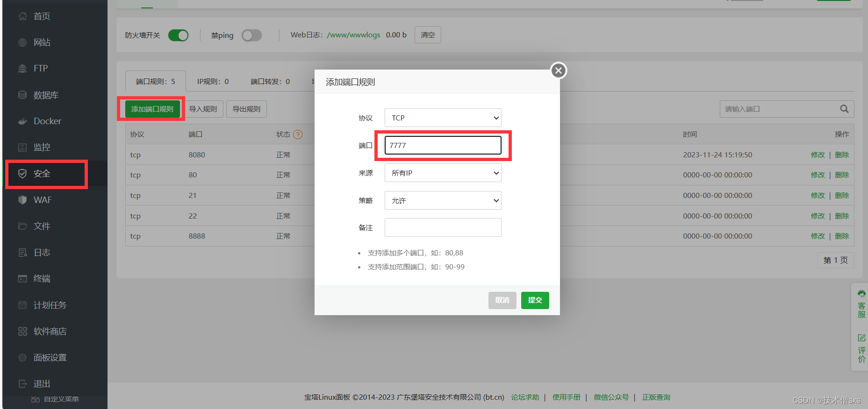868x409 pixels.
Task: Click the 添加端口规则 button
Action: click(152, 109)
